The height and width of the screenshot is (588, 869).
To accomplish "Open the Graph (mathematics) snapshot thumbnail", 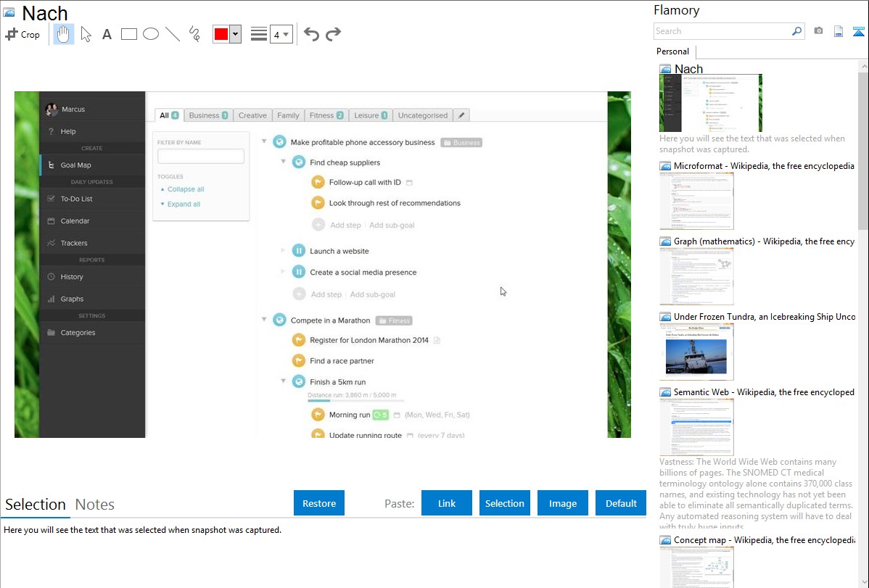I will [x=696, y=276].
